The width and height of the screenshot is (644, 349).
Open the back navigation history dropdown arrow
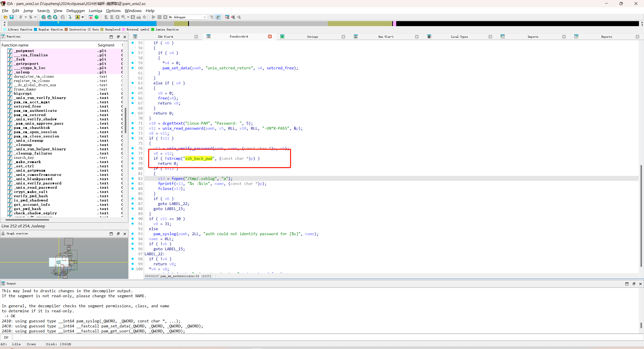(26, 17)
